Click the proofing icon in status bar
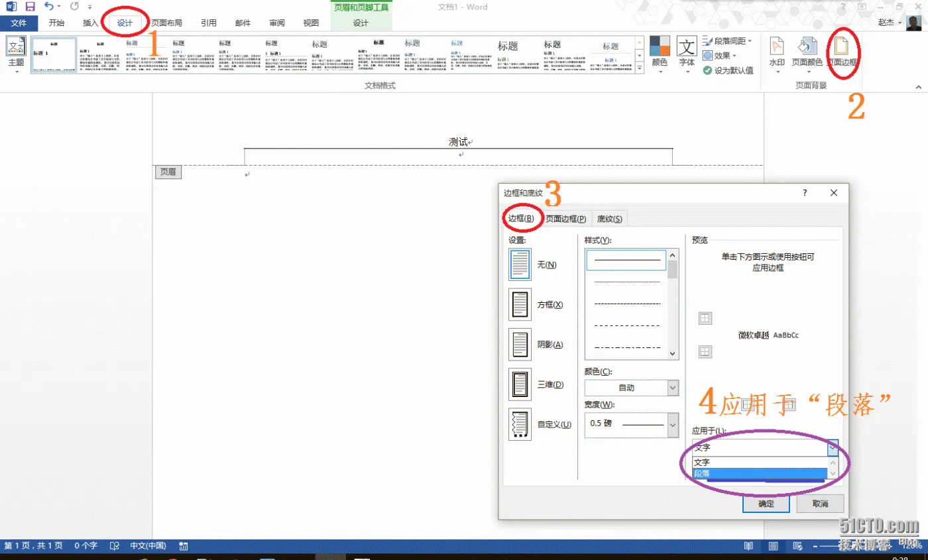The width and height of the screenshot is (928, 560). click(x=115, y=546)
